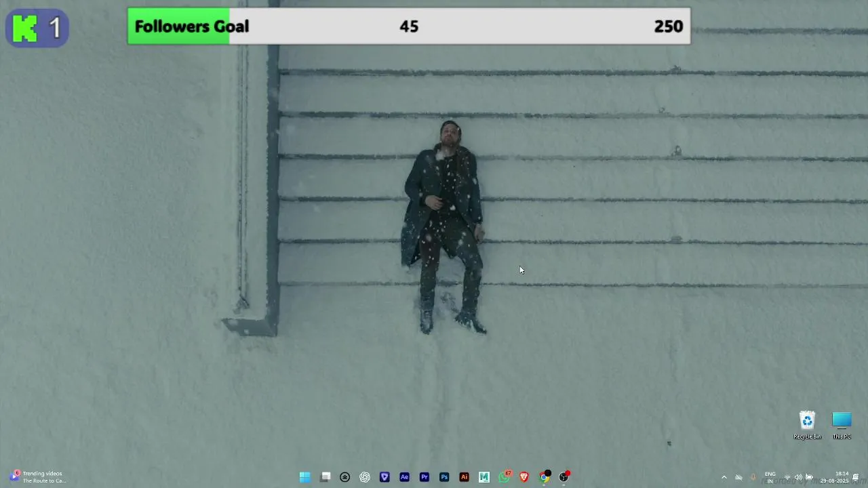
Task: Open the clock showing 18:14
Action: [x=834, y=477]
